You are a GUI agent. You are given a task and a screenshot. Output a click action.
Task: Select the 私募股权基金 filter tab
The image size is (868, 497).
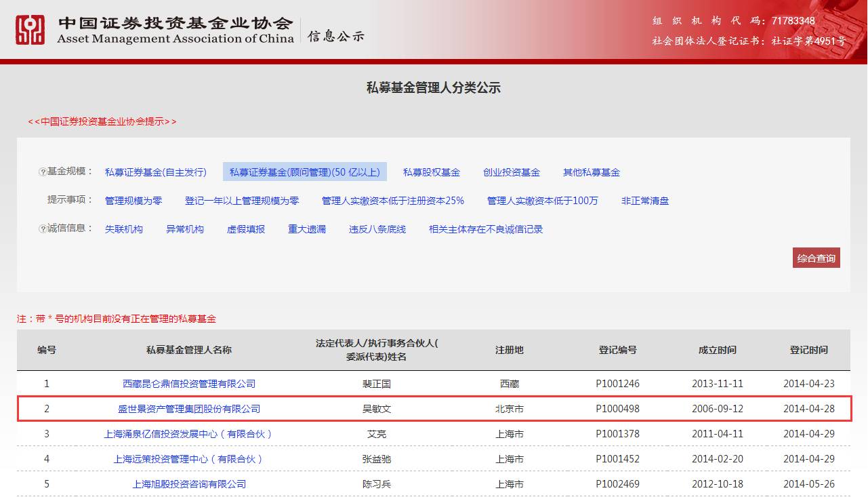tap(431, 172)
